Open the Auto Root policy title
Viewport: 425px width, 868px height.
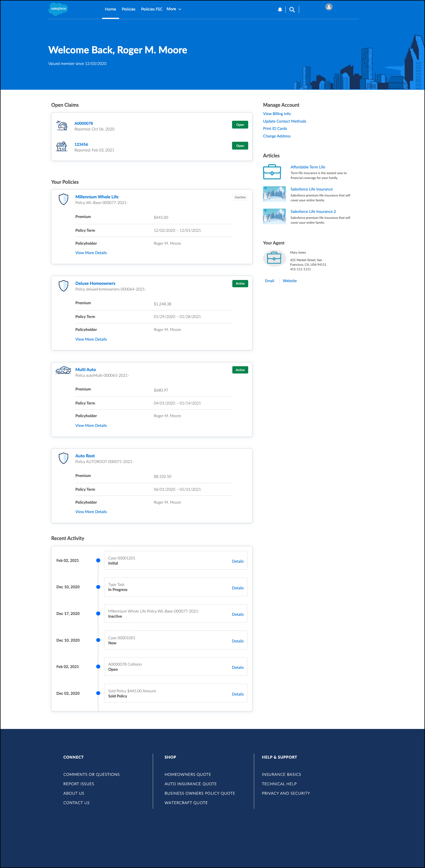click(85, 456)
